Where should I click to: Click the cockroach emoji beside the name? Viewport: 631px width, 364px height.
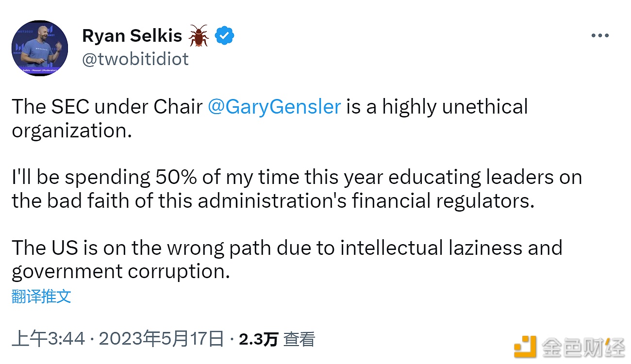point(198,35)
